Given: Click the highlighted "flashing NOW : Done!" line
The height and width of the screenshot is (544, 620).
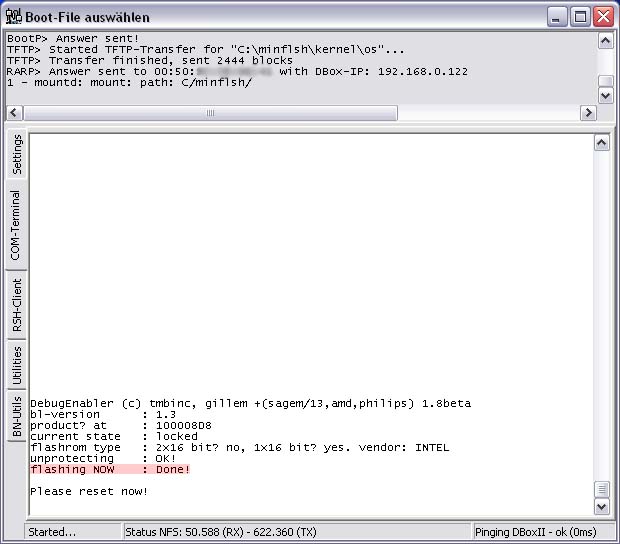Looking at the screenshot, I should click(x=110, y=469).
